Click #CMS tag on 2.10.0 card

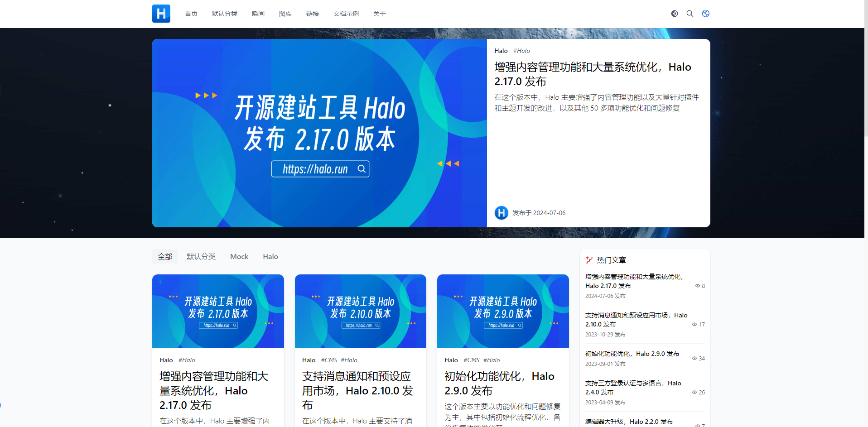(x=329, y=360)
